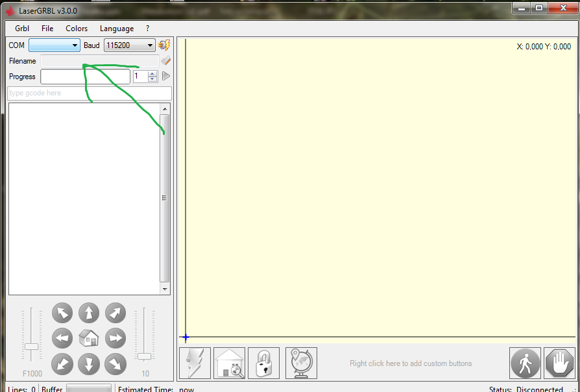Click the command log scrollbar up arrow
This screenshot has width=580, height=392.
click(x=165, y=109)
